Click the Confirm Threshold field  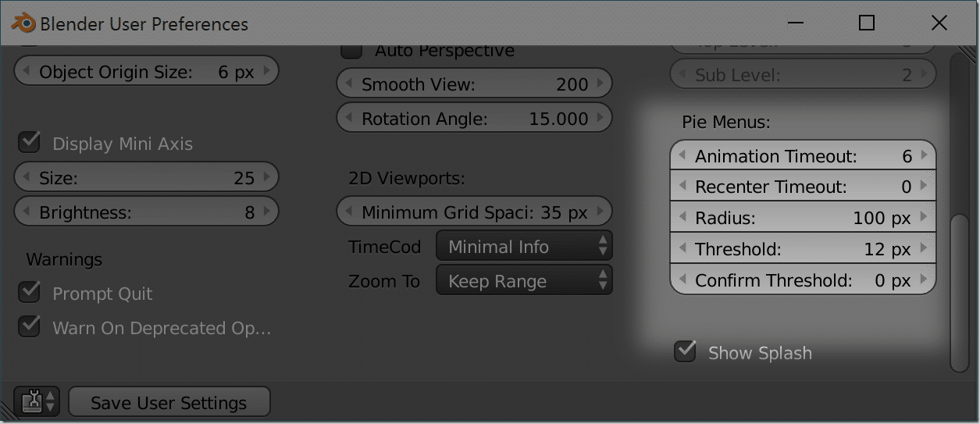803,280
